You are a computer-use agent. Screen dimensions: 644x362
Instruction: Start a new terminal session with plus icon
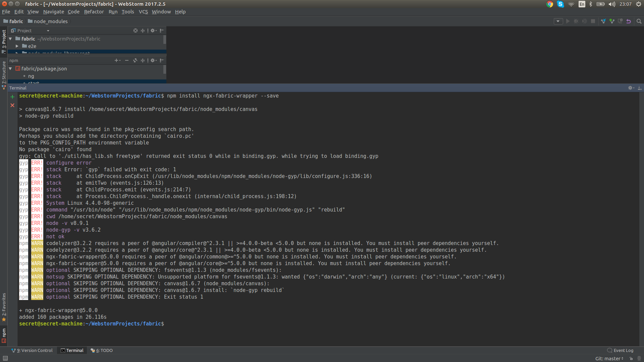coord(12,97)
